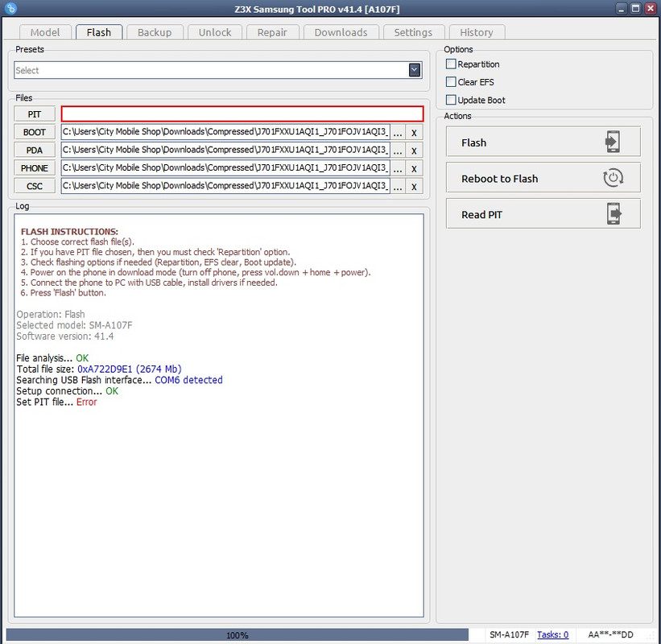Browse for BOOT file with ellipsis button
The height and width of the screenshot is (644, 661).
coord(398,132)
